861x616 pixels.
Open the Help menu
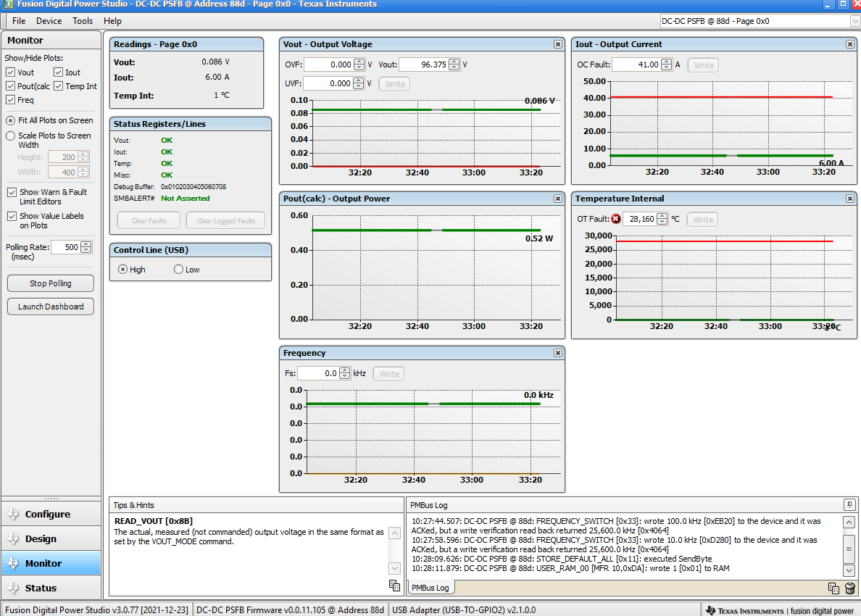[112, 21]
